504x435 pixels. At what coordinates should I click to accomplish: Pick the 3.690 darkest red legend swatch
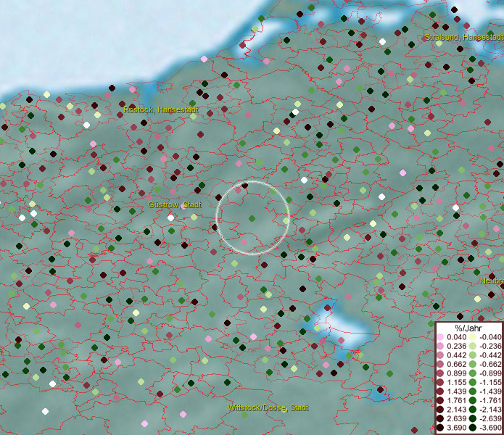(440, 428)
